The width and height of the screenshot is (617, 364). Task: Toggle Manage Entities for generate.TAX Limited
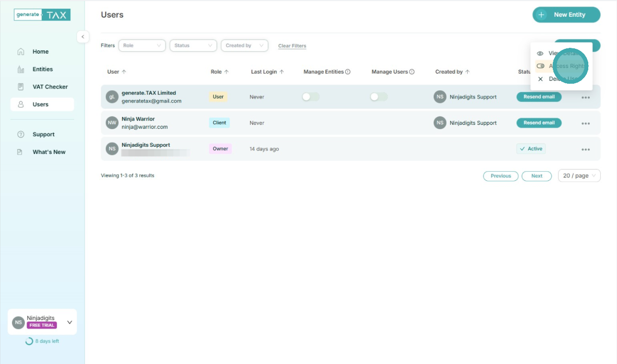[311, 97]
